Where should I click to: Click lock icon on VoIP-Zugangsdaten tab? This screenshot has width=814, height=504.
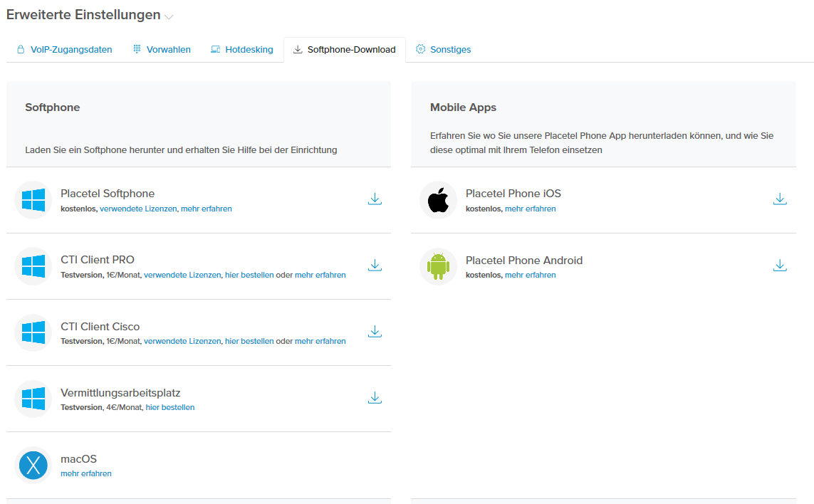[21, 49]
